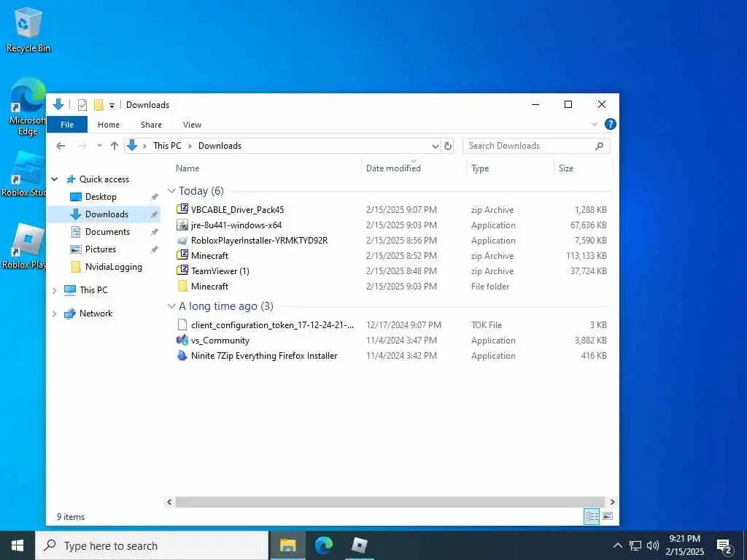The width and height of the screenshot is (747, 560).
Task: Open the File Explorer Help icon
Action: (x=610, y=124)
